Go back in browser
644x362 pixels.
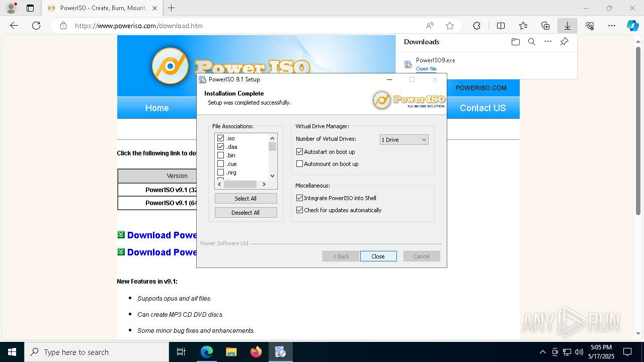click(14, 26)
